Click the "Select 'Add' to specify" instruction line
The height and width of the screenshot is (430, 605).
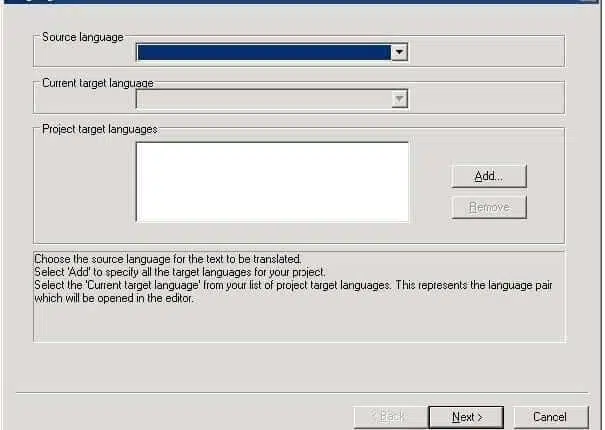(180, 272)
